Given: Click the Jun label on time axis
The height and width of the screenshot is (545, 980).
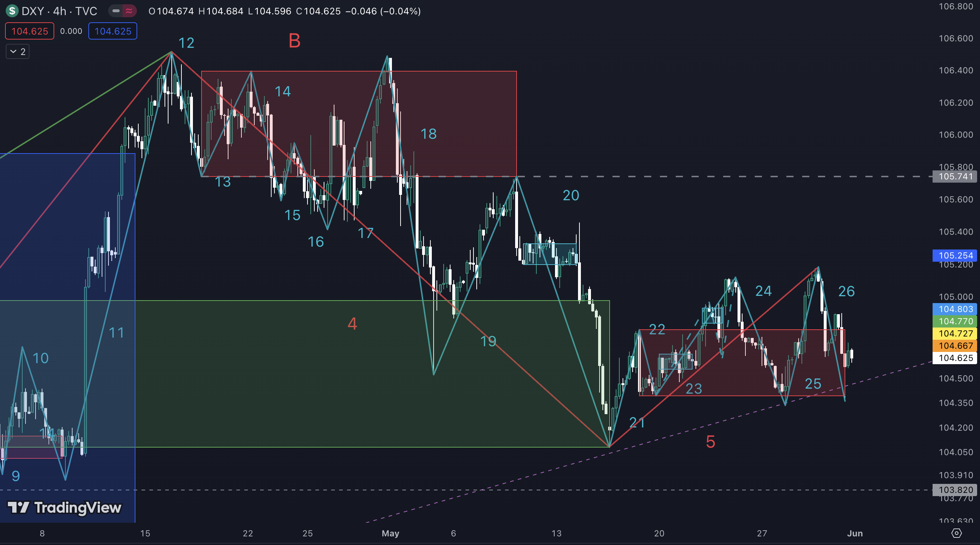Looking at the screenshot, I should click(x=855, y=533).
